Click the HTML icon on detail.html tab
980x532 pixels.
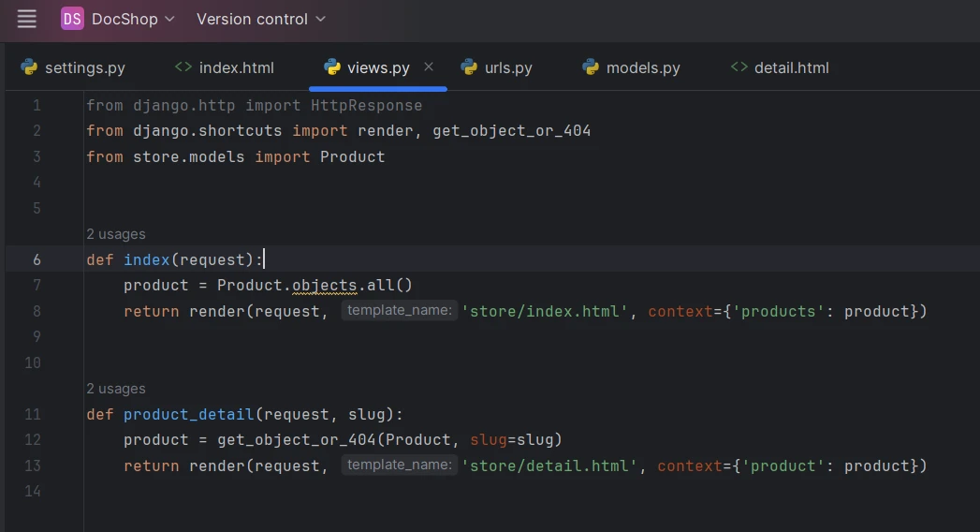point(739,67)
